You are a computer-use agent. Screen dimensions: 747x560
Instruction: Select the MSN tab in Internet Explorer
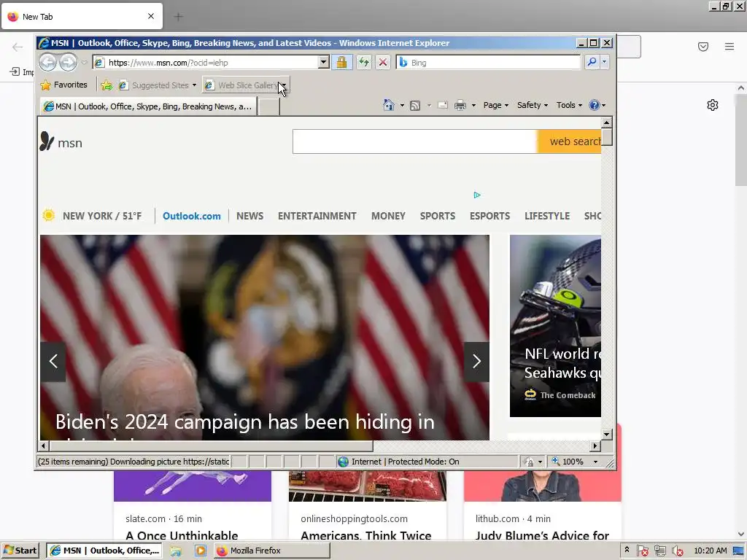(149, 106)
